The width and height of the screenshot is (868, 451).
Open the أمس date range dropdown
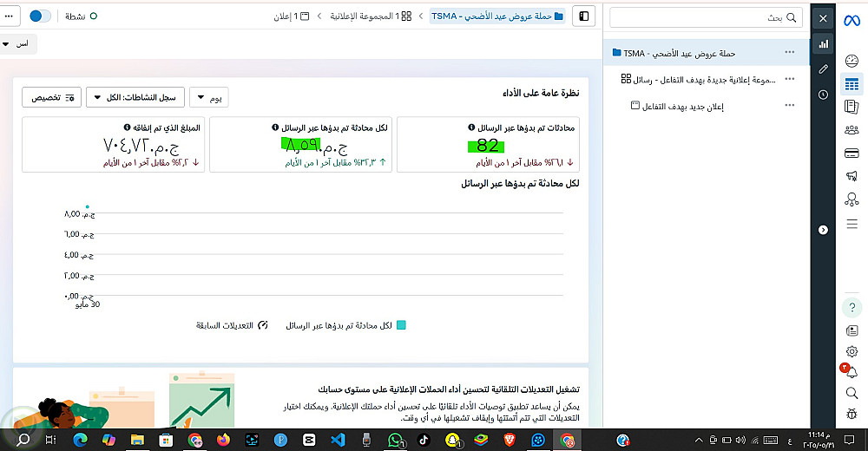(x=16, y=43)
